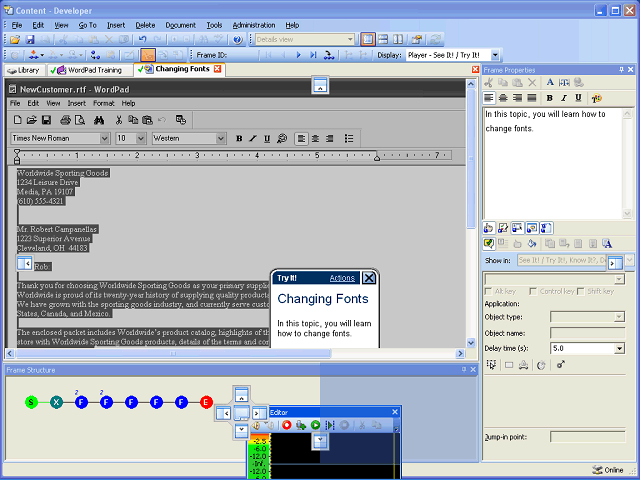This screenshot has height=480, width=640.
Task: Jump to the last frame button
Action: click(x=313, y=55)
